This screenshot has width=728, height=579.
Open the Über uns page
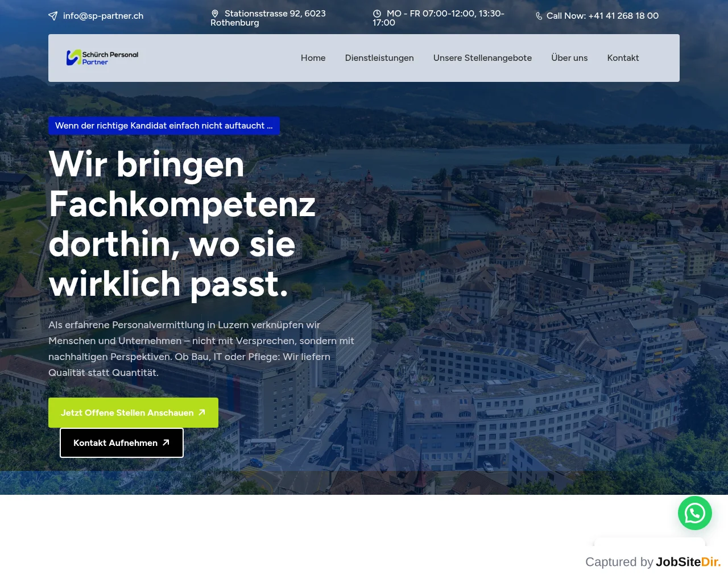point(569,58)
